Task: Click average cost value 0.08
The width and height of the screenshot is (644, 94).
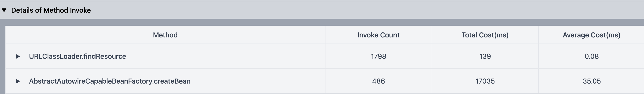Action: (591, 56)
